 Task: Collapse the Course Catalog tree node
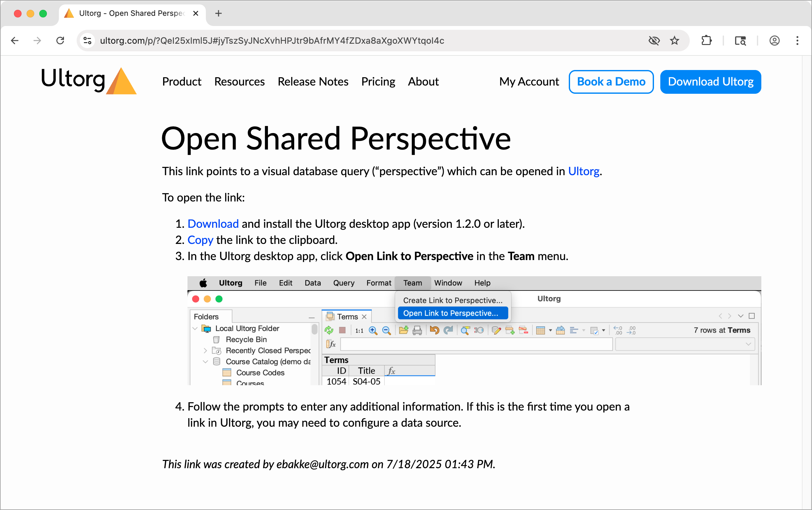pyautogui.click(x=205, y=361)
